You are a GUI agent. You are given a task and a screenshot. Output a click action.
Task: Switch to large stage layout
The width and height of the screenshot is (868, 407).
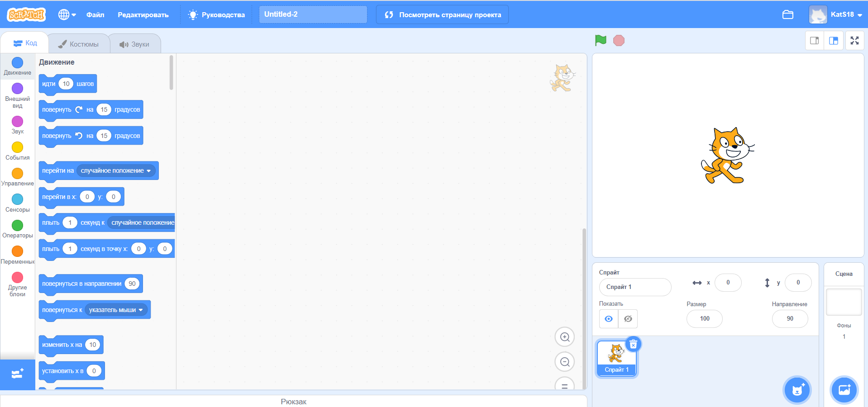click(834, 41)
